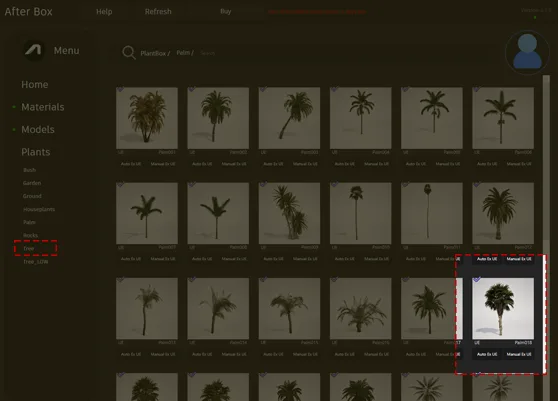Open the Help menu
558x401 pixels.
pyautogui.click(x=104, y=12)
